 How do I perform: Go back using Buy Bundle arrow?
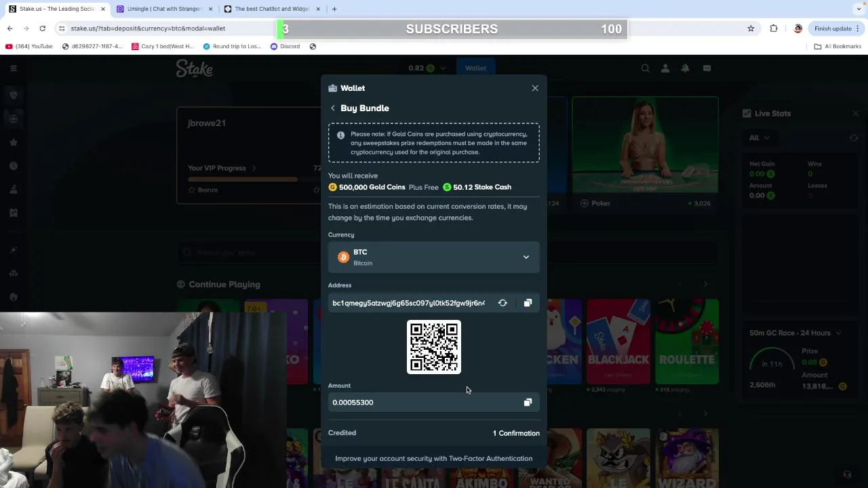333,108
